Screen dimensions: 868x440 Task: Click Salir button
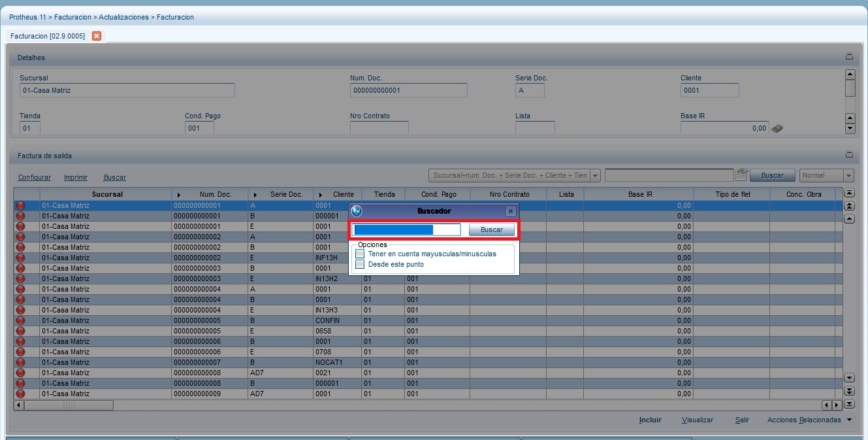point(742,420)
